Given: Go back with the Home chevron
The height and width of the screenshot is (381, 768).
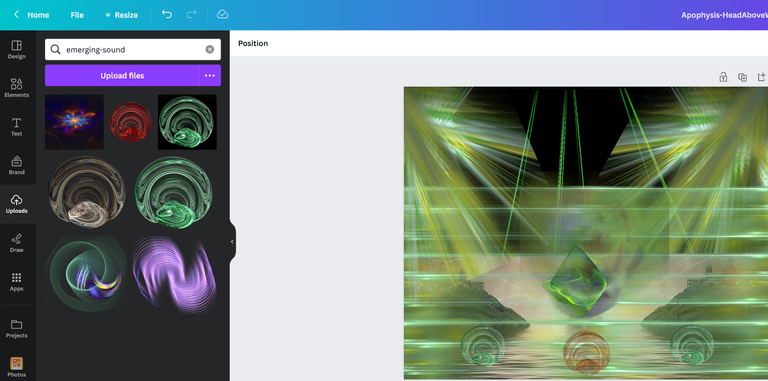Looking at the screenshot, I should click(16, 15).
